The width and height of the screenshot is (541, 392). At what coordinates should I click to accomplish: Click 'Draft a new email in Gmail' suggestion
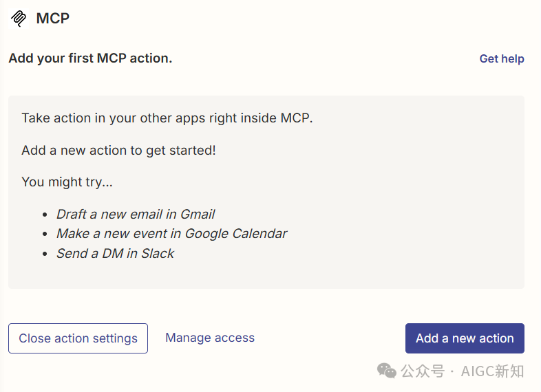point(136,214)
